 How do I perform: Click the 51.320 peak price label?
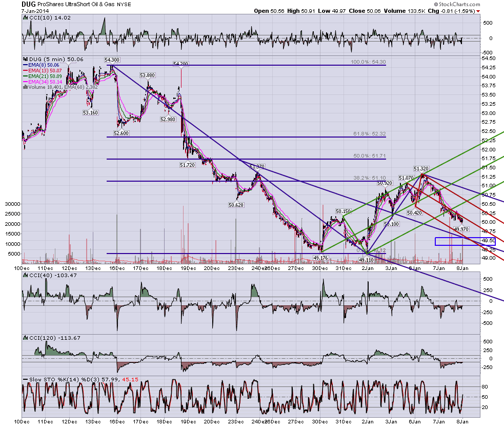pyautogui.click(x=421, y=169)
